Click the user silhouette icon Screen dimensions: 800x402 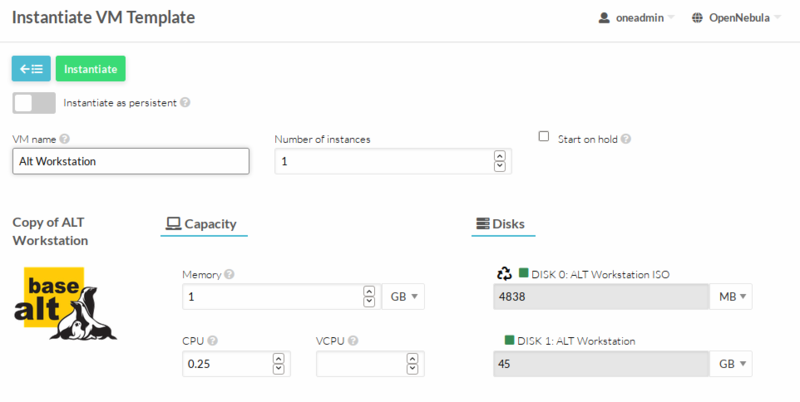(604, 18)
